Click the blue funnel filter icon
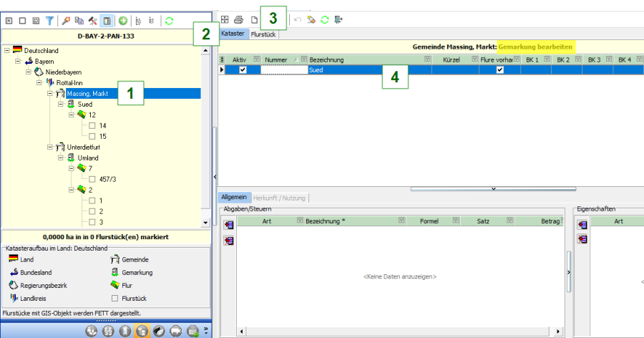Image resolution: width=644 pixels, height=338 pixels. [x=50, y=21]
